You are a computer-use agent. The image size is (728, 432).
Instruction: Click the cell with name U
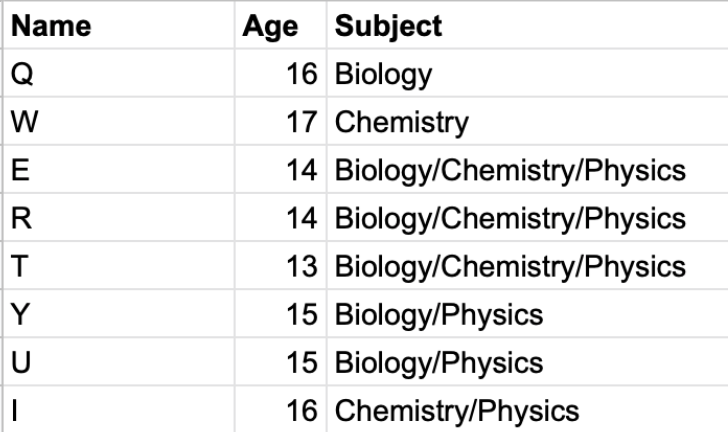(x=119, y=361)
